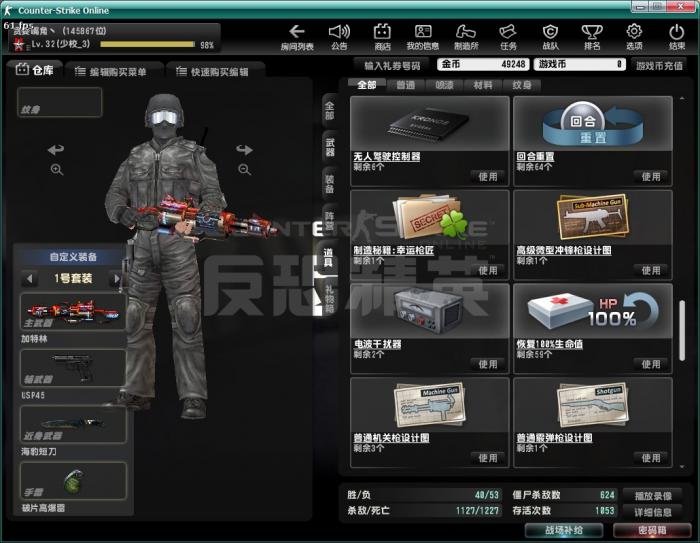
Task: Open battlefield supply (战场补给) button
Action: (564, 530)
